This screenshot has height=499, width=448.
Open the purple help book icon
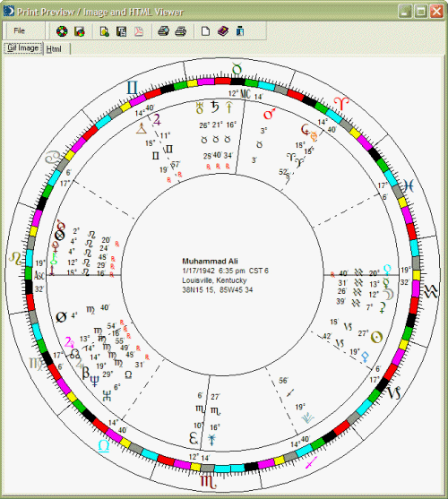pos(223,31)
